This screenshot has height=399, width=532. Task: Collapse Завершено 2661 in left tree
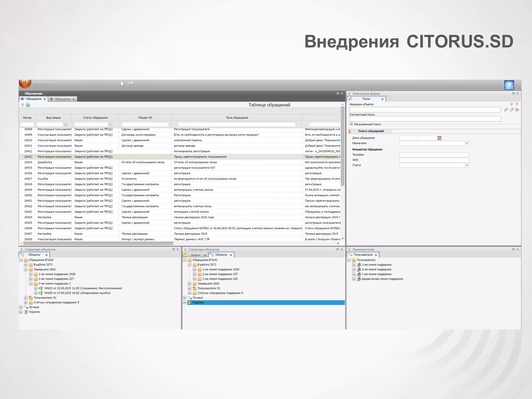[26, 270]
